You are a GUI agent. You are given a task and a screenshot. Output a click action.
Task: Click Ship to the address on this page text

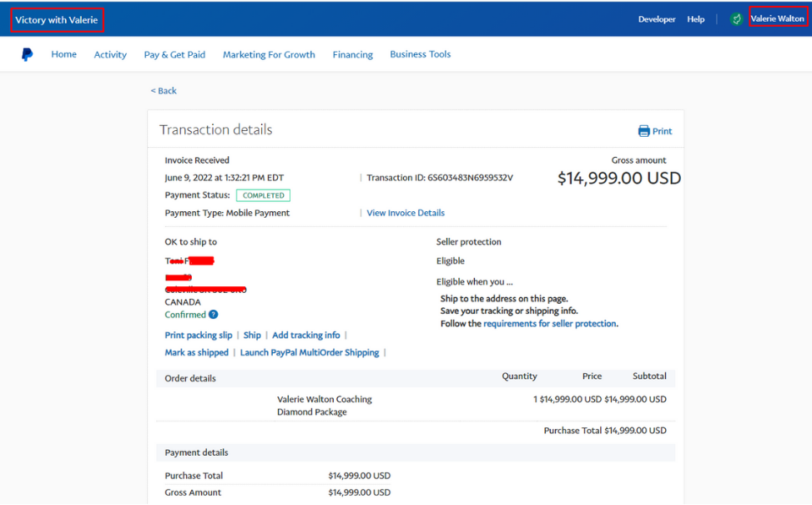click(504, 299)
